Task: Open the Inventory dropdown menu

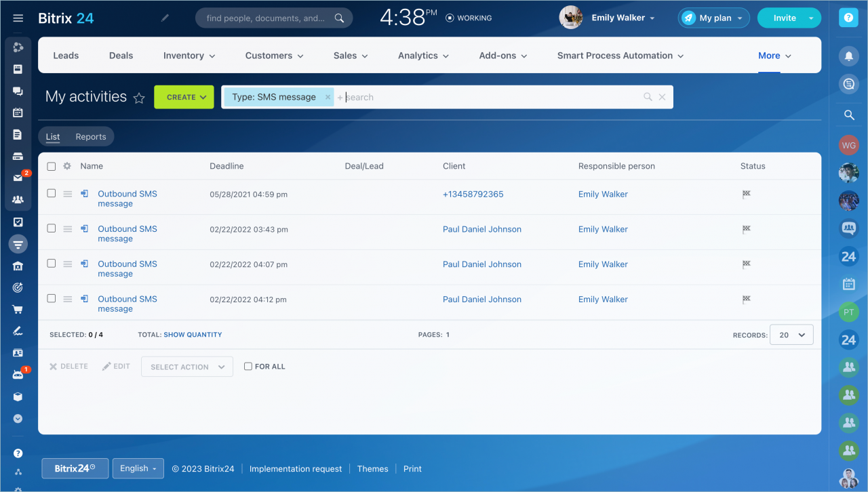Action: click(x=189, y=56)
